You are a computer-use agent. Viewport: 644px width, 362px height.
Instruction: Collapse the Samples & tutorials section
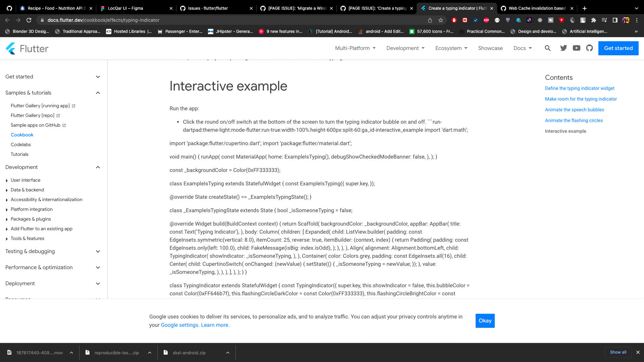(x=98, y=93)
